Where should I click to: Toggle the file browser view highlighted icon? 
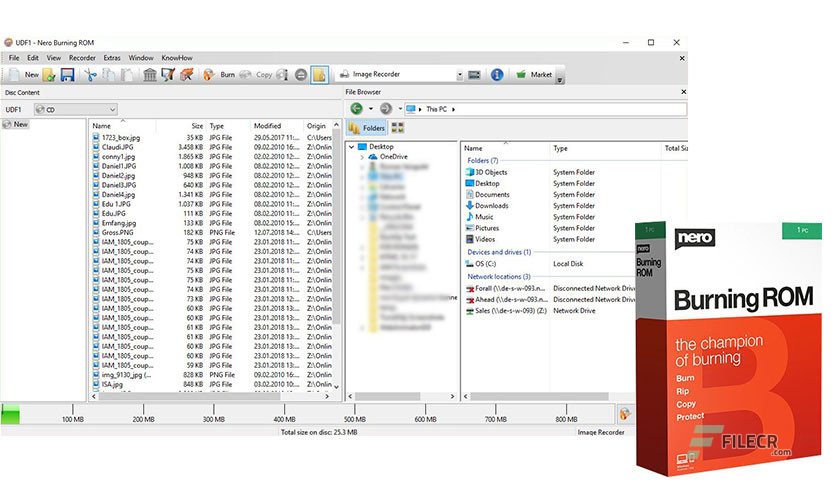(x=319, y=75)
